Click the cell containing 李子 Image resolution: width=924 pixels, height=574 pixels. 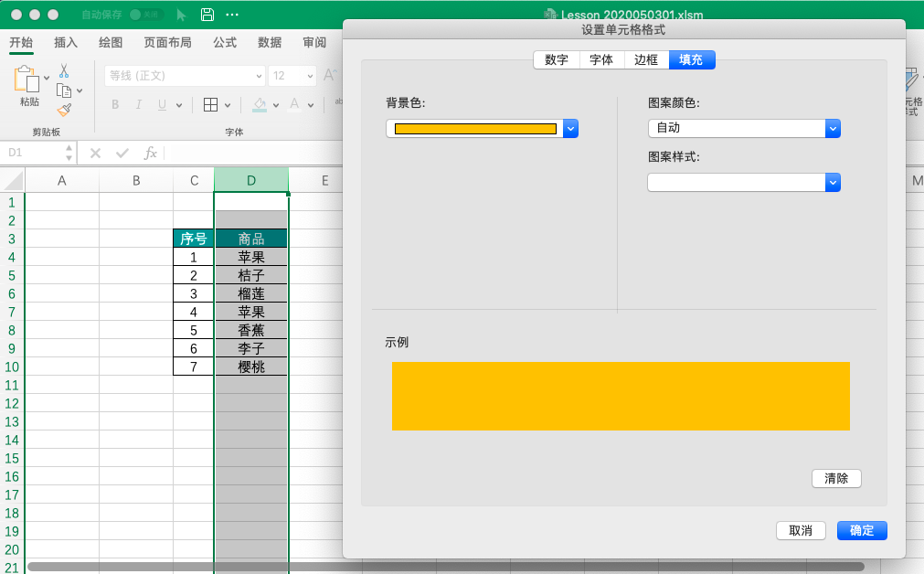pos(251,348)
